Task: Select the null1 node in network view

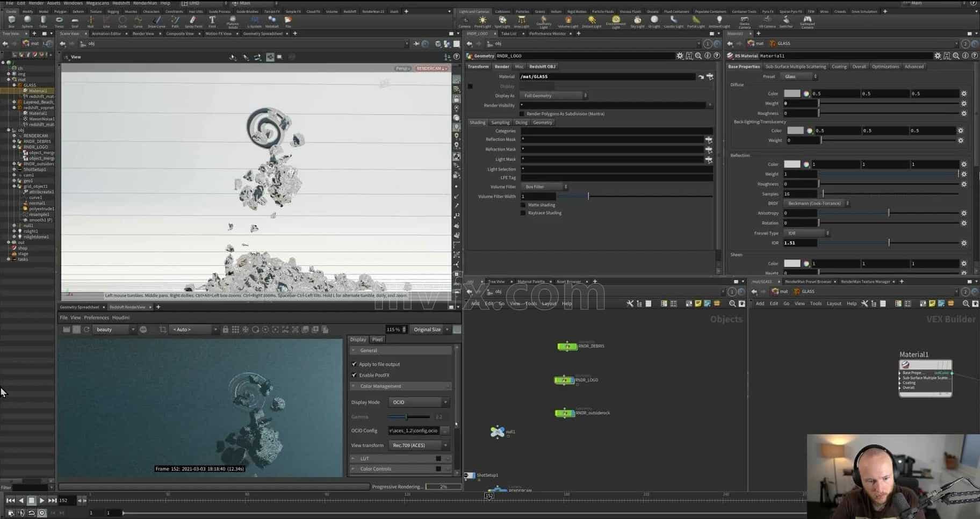Action: click(498, 431)
